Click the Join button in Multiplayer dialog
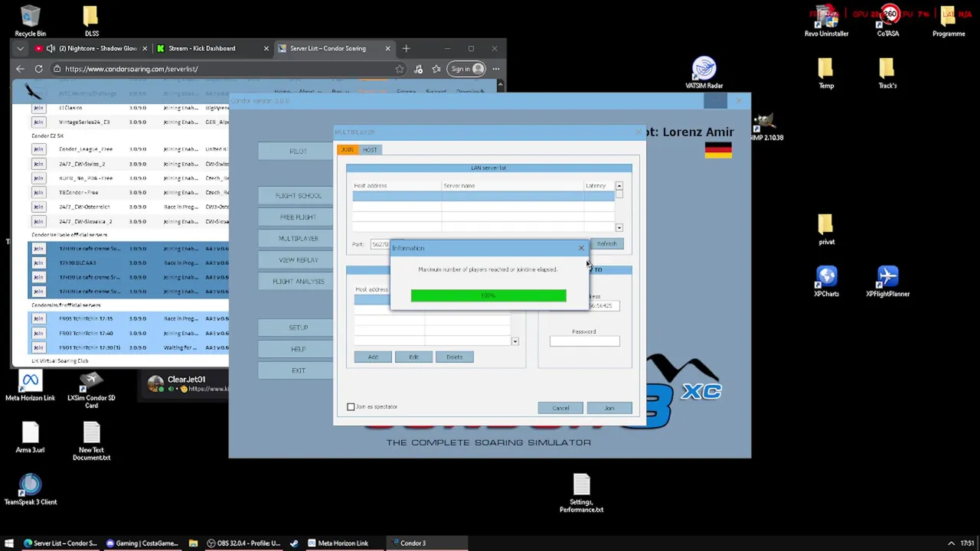 [x=609, y=408]
